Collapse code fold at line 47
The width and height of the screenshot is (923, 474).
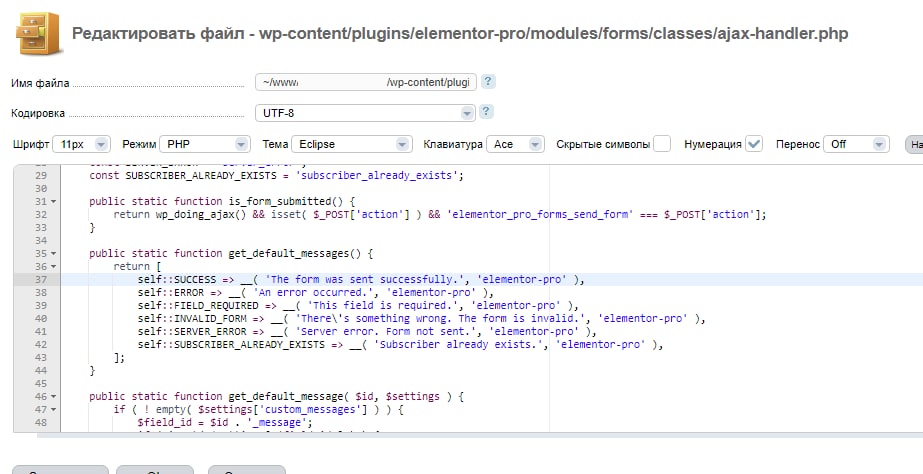(54, 409)
